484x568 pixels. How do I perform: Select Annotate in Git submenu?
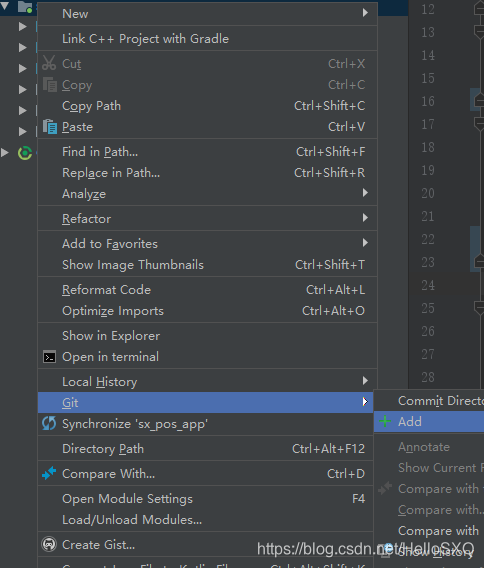coord(429,447)
